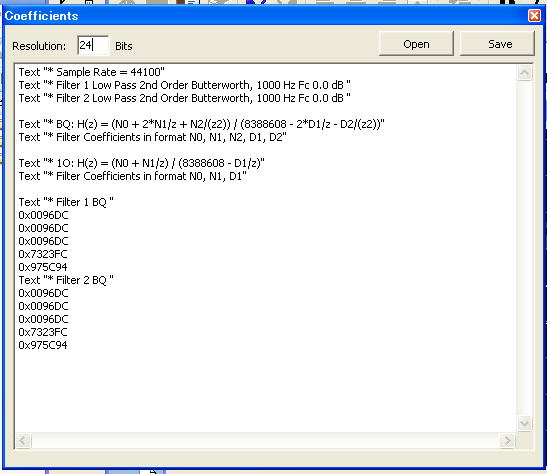The width and height of the screenshot is (547, 474).
Task: Click the vertical scrollbar track
Action: (524, 248)
